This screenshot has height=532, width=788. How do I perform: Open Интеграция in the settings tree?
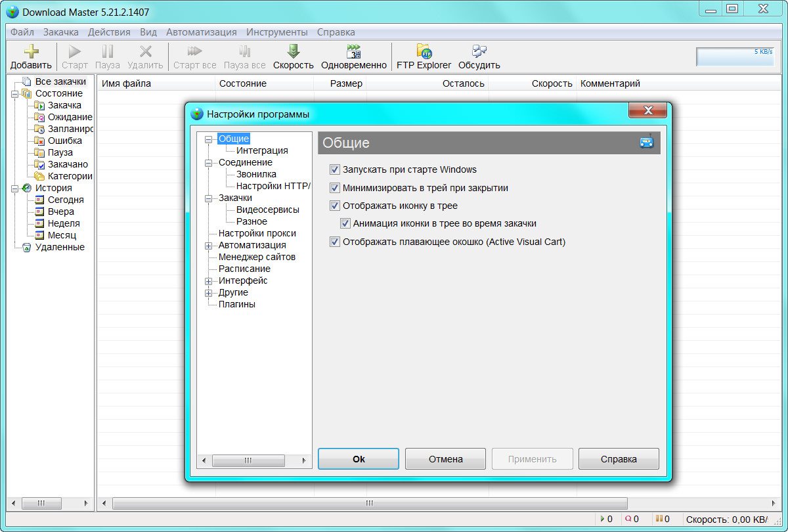click(262, 150)
